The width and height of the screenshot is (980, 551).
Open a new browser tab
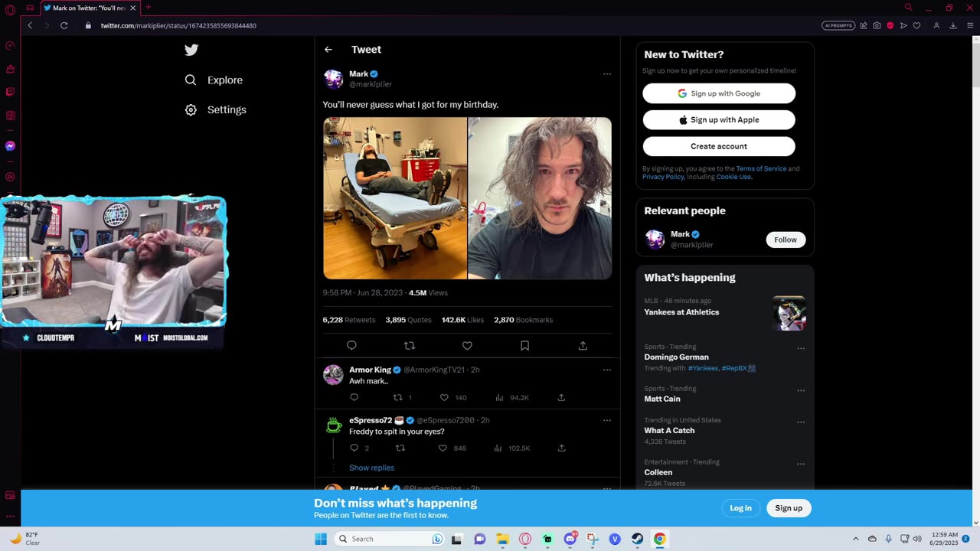pyautogui.click(x=148, y=8)
